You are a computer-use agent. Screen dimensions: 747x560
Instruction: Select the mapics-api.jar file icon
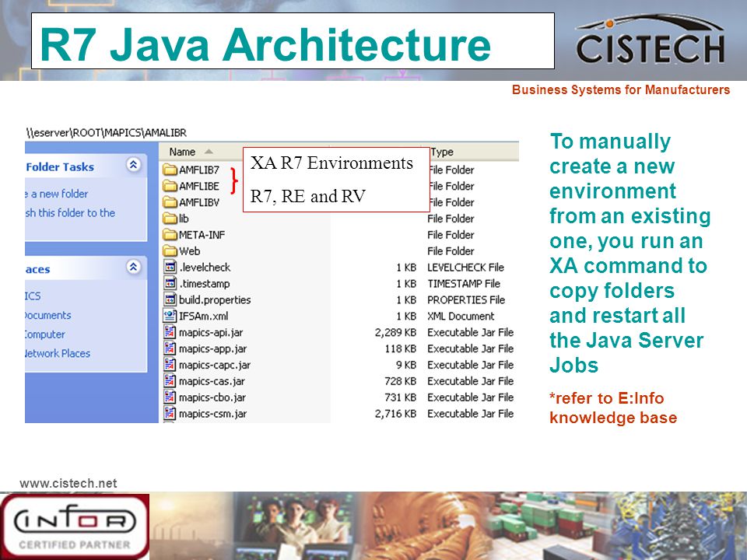(170, 332)
